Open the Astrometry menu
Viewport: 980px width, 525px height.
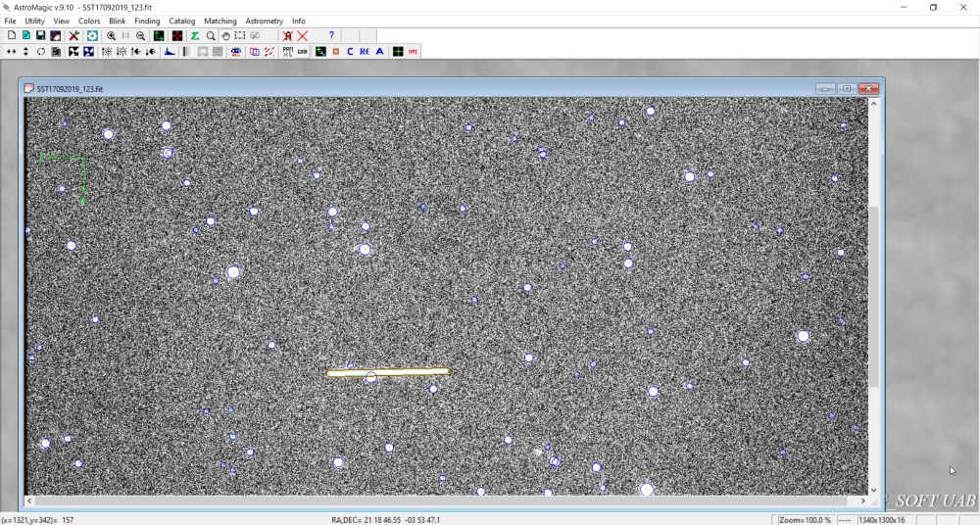264,21
